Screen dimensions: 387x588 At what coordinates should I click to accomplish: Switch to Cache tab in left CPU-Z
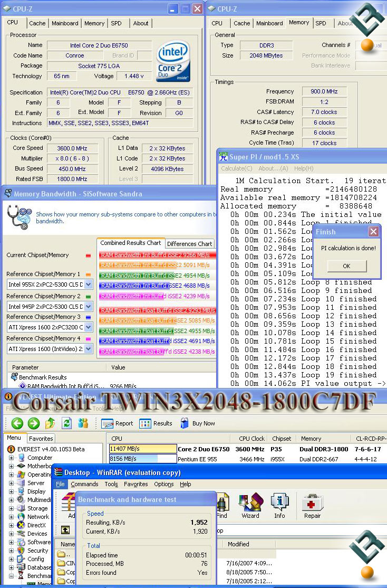(x=37, y=23)
